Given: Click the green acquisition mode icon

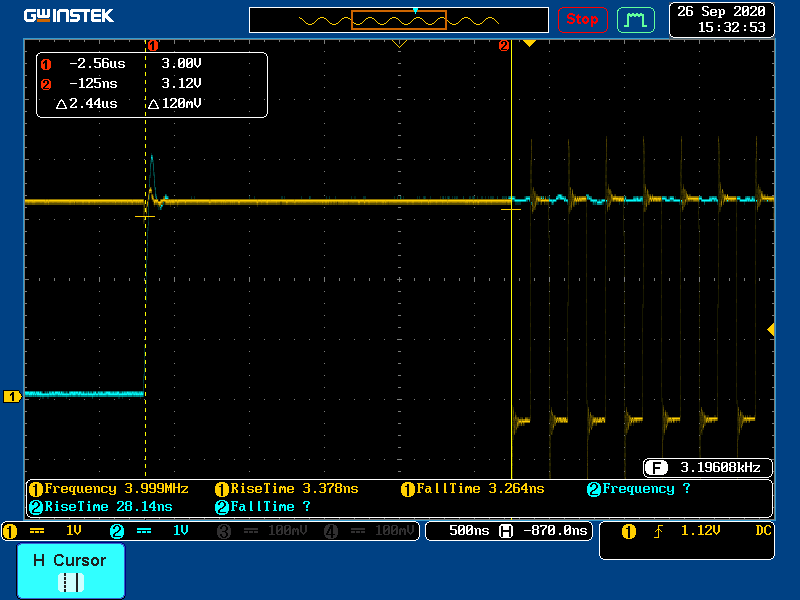Looking at the screenshot, I should tap(635, 19).
